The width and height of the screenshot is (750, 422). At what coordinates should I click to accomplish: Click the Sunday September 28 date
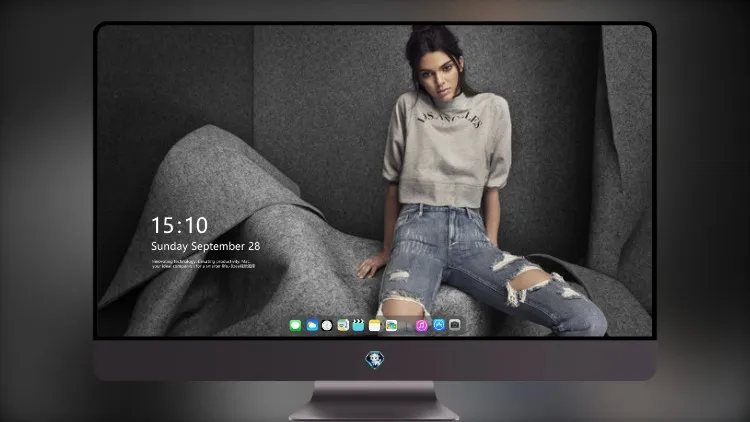coord(206,246)
